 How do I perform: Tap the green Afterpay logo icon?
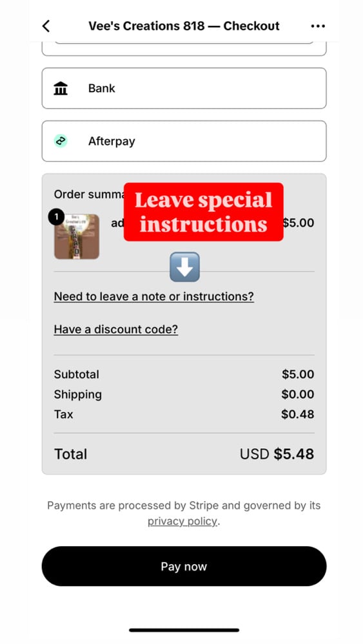pyautogui.click(x=61, y=141)
